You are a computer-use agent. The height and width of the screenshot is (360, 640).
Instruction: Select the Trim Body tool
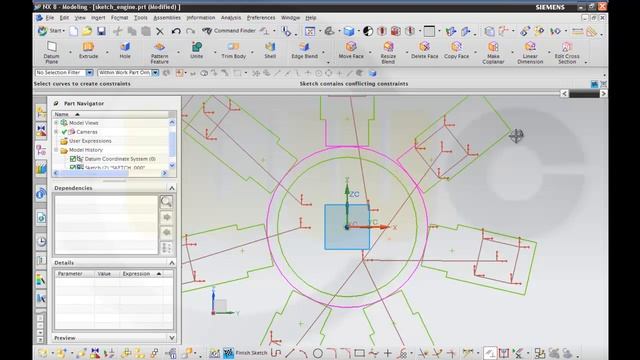pyautogui.click(x=233, y=50)
